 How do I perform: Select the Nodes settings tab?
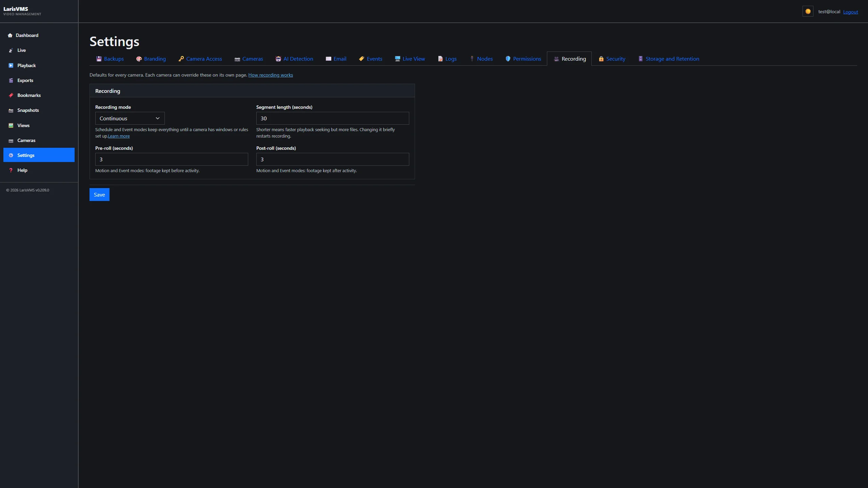[481, 59]
